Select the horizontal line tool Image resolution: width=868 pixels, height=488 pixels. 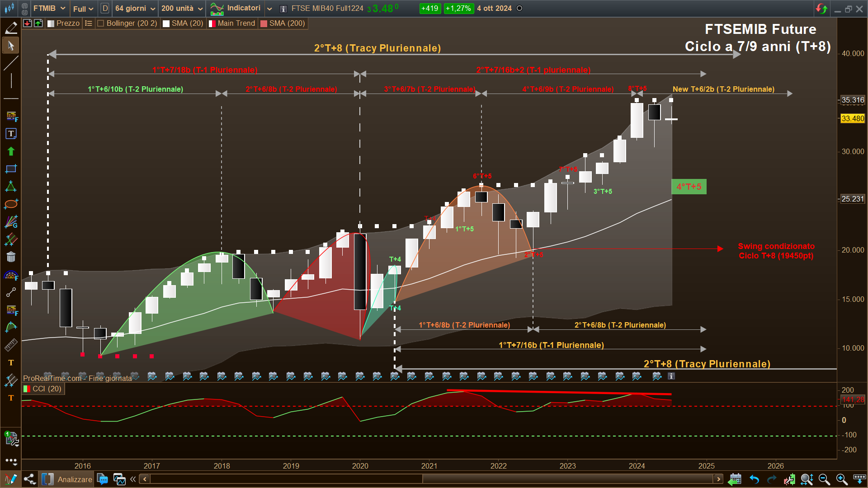(11, 99)
